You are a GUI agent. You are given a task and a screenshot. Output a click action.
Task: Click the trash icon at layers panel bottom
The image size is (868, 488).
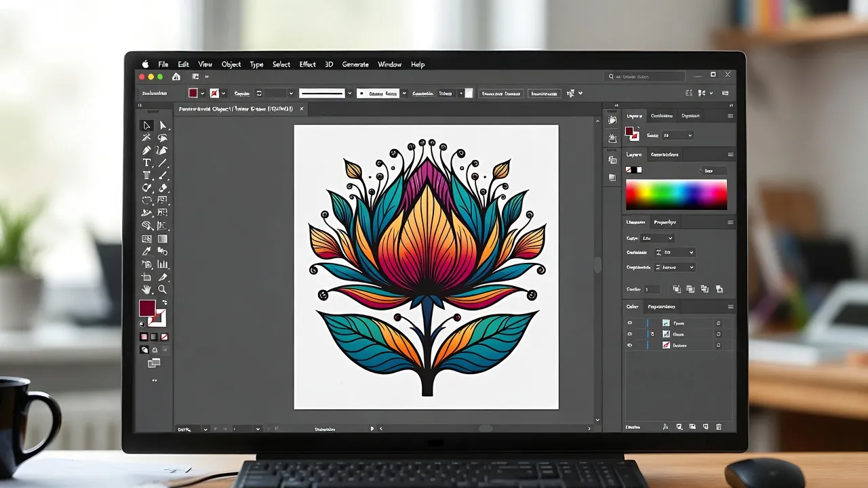click(x=719, y=427)
